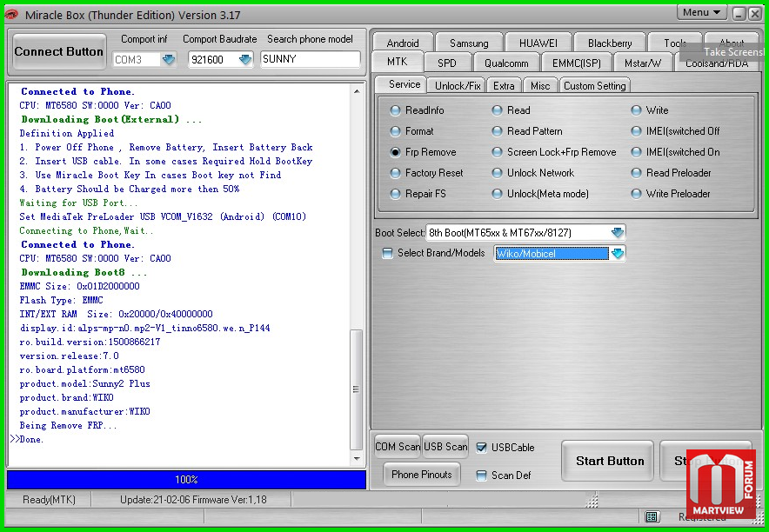Select IMEI(switched On radio option
The width and height of the screenshot is (769, 532).
click(x=636, y=152)
